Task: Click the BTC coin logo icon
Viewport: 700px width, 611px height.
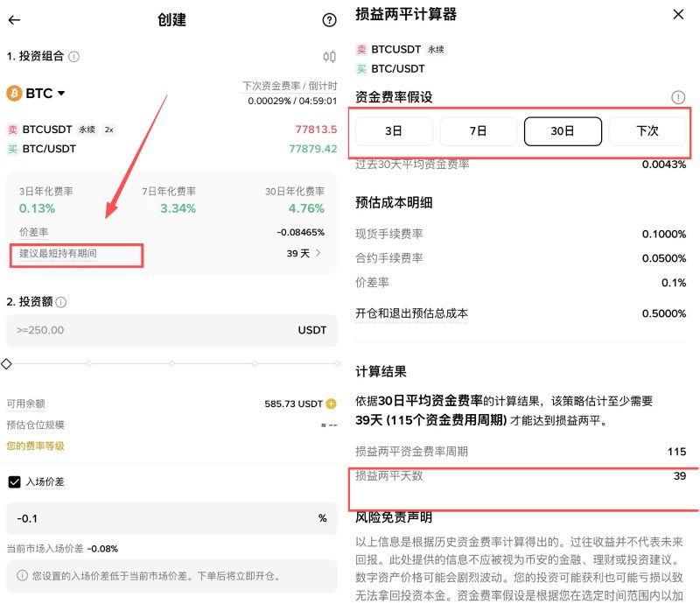Action: tap(11, 93)
